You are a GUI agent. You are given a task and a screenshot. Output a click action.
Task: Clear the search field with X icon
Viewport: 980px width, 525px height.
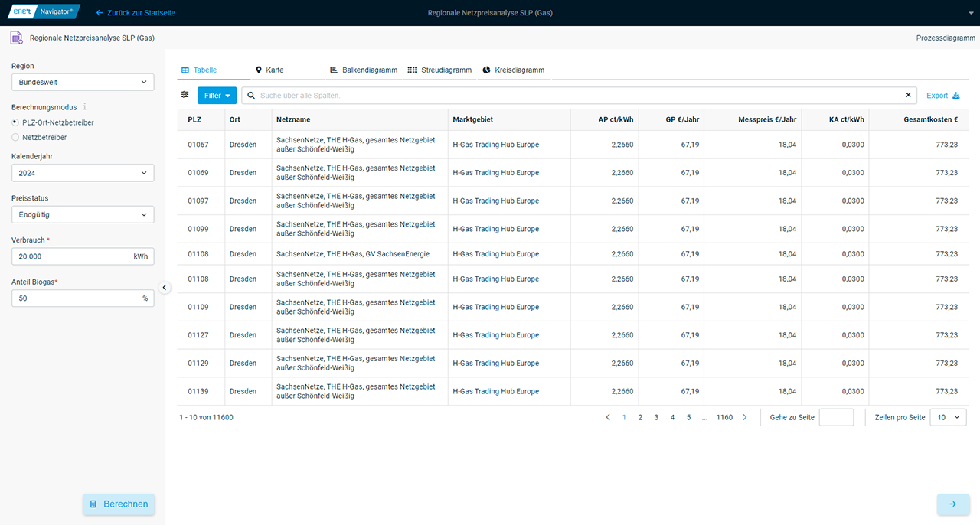point(908,96)
